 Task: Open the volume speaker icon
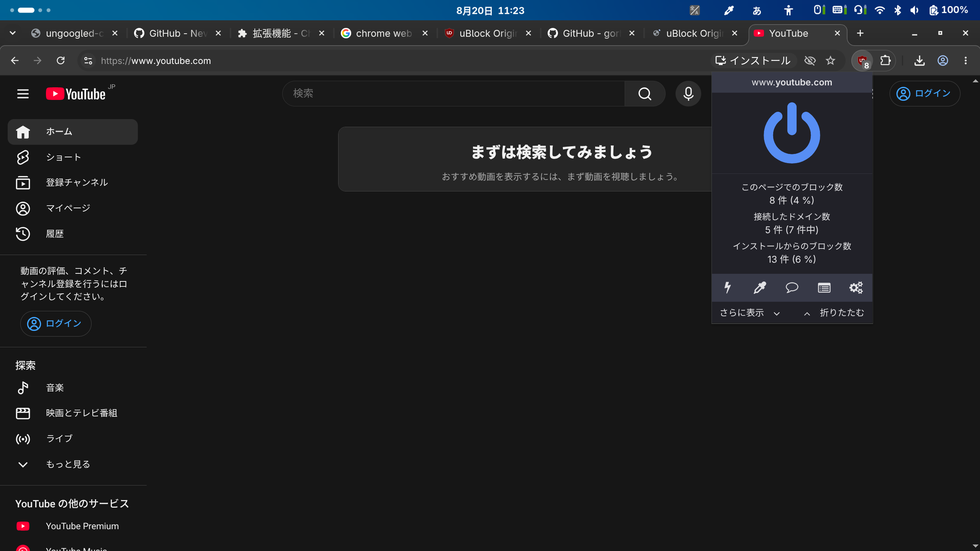[915, 10]
